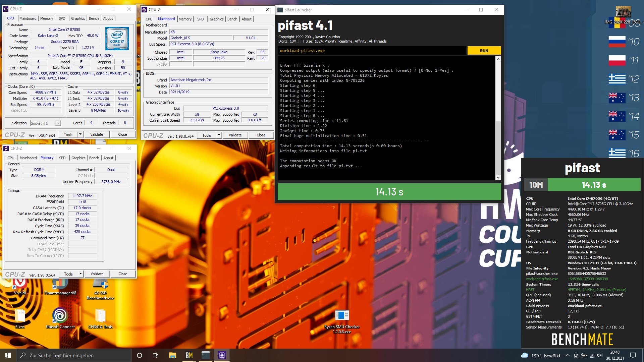
Task: Switch to About tab in CPU-Z Memory window
Action: tap(108, 158)
